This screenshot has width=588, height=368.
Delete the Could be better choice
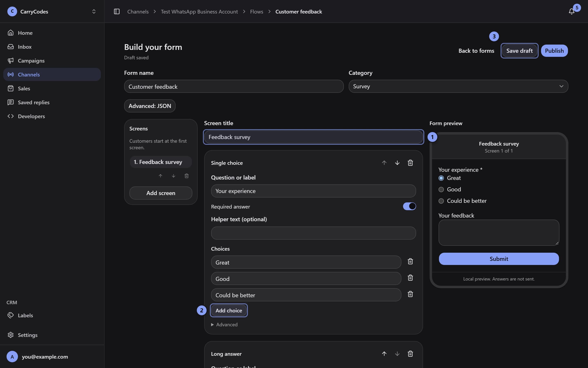pos(410,294)
